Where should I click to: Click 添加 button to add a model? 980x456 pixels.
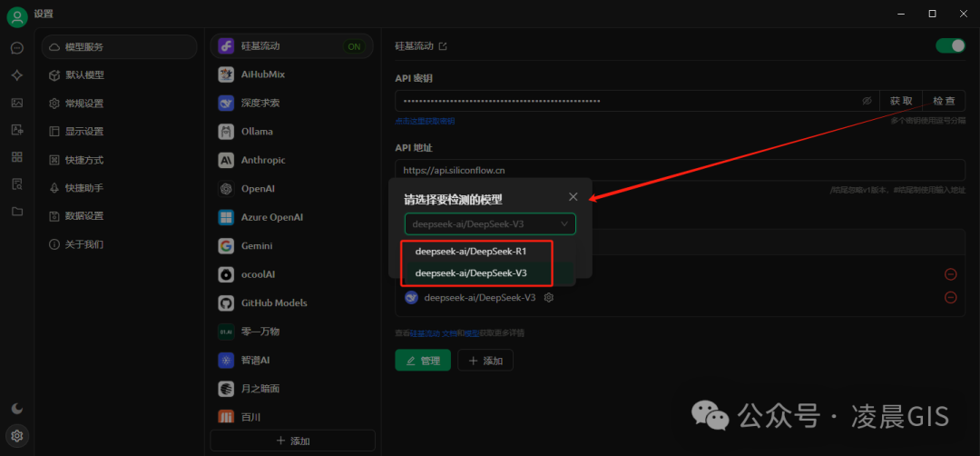[x=485, y=361]
